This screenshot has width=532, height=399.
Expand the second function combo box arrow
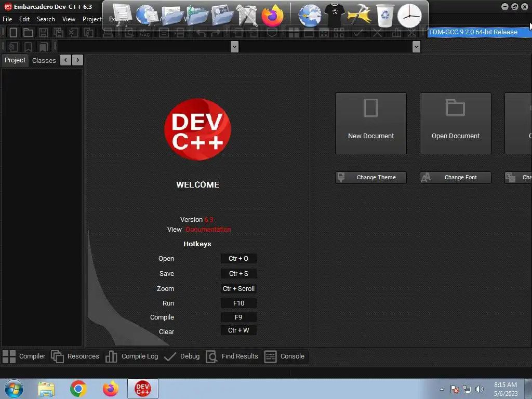click(416, 46)
